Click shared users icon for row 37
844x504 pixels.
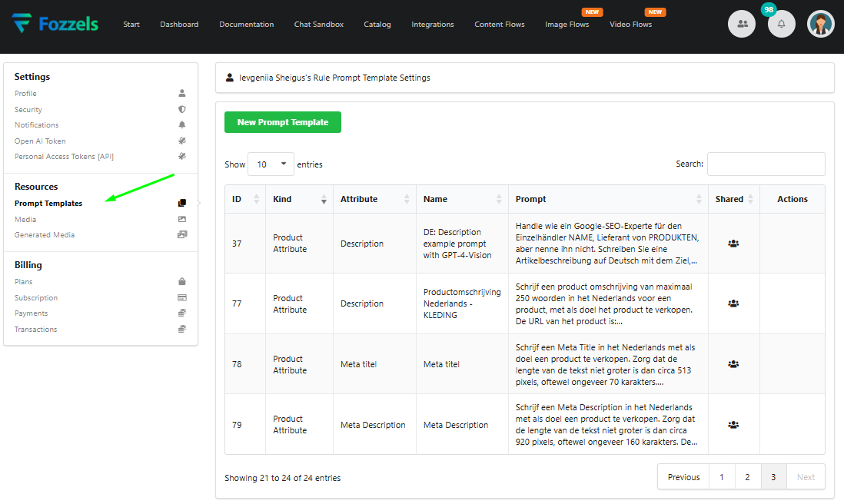pos(733,244)
